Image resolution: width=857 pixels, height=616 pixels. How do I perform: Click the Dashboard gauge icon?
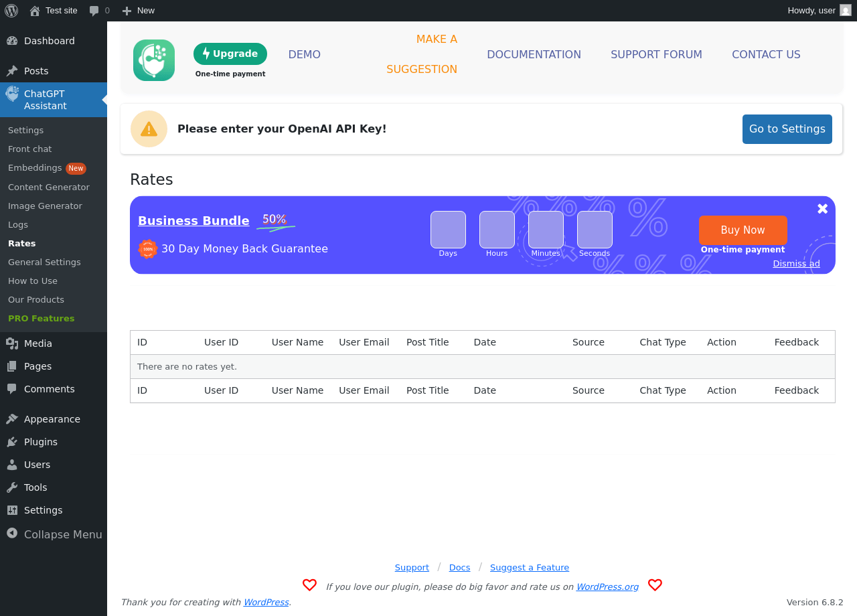click(12, 41)
